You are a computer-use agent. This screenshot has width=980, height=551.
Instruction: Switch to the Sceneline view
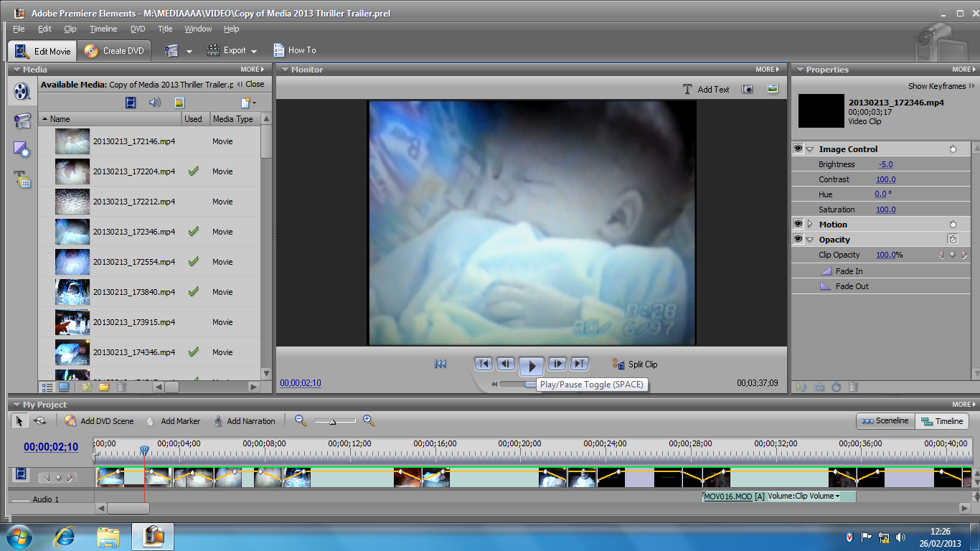click(885, 421)
